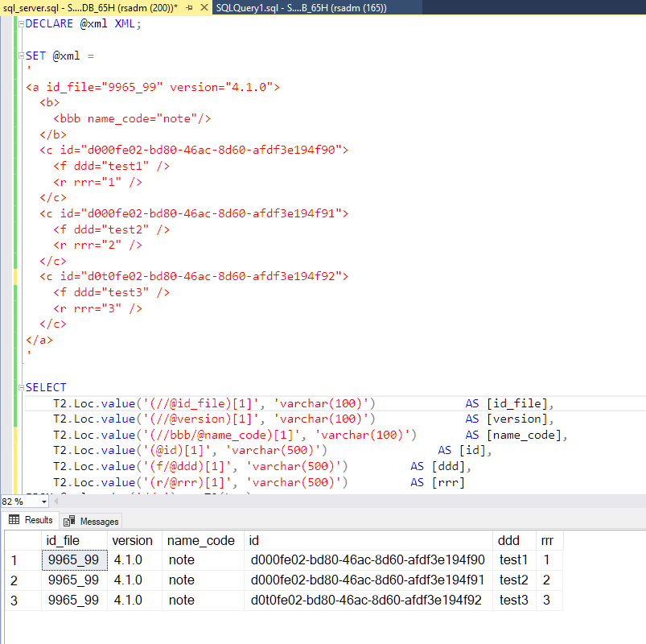646x644 pixels.
Task: Collapse the DECLARE @xml statement
Action: (22, 24)
